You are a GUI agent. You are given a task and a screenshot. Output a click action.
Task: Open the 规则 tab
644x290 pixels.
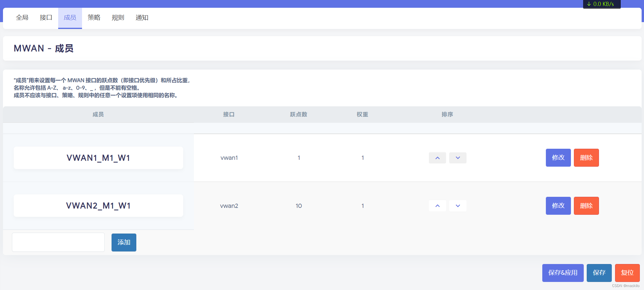(x=118, y=18)
